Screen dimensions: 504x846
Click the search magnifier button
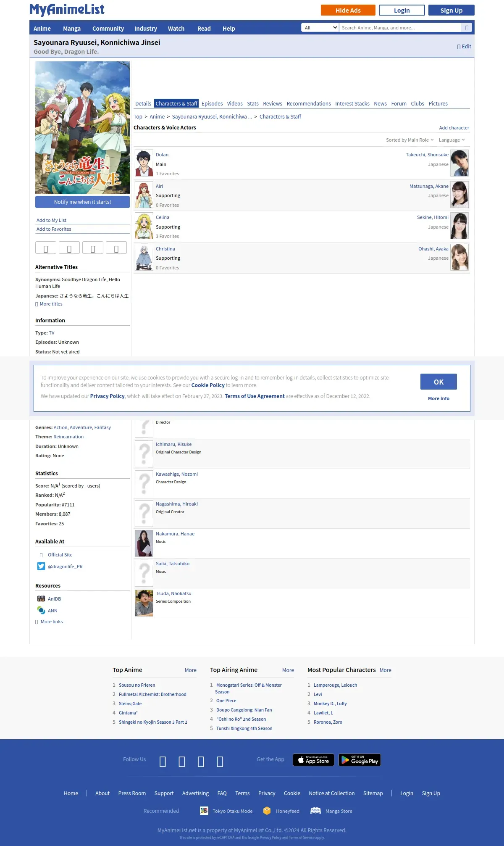pyautogui.click(x=467, y=28)
